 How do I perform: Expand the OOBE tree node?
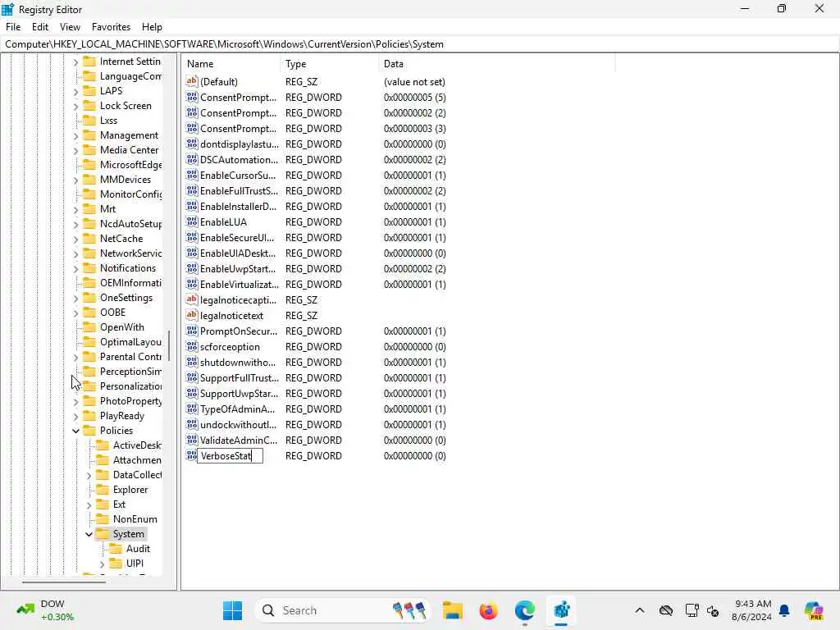[75, 313]
